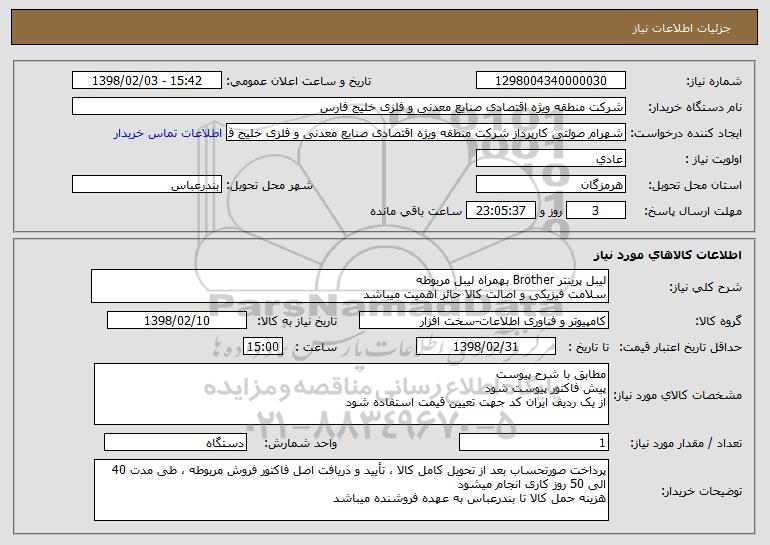Click the general description box mentioning Brother
The image size is (770, 545).
pos(350,286)
